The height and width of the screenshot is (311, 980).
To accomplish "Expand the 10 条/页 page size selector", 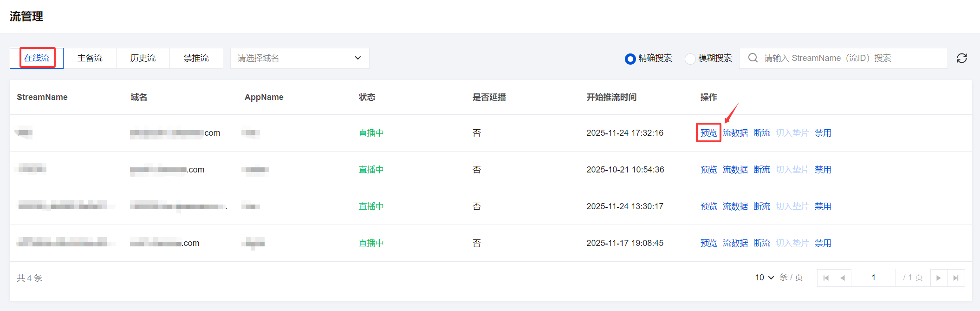I will click(x=764, y=278).
